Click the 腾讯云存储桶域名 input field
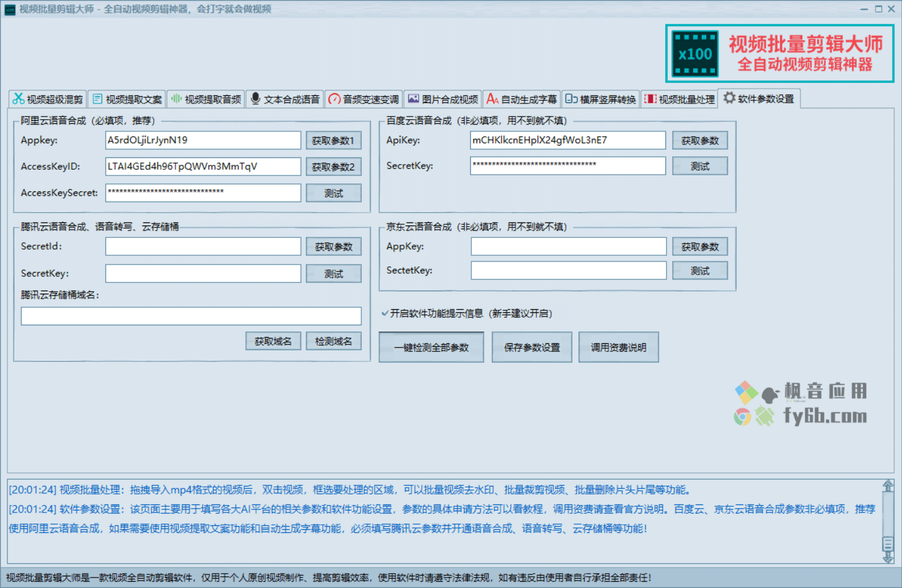 point(191,316)
